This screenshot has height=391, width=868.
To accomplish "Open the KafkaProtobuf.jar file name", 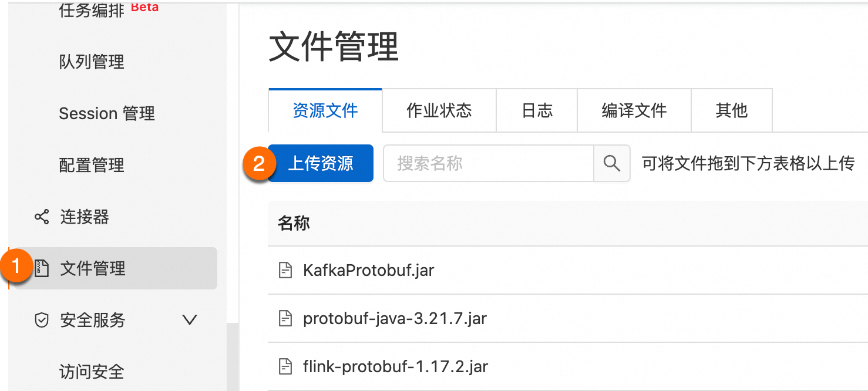I will [369, 271].
